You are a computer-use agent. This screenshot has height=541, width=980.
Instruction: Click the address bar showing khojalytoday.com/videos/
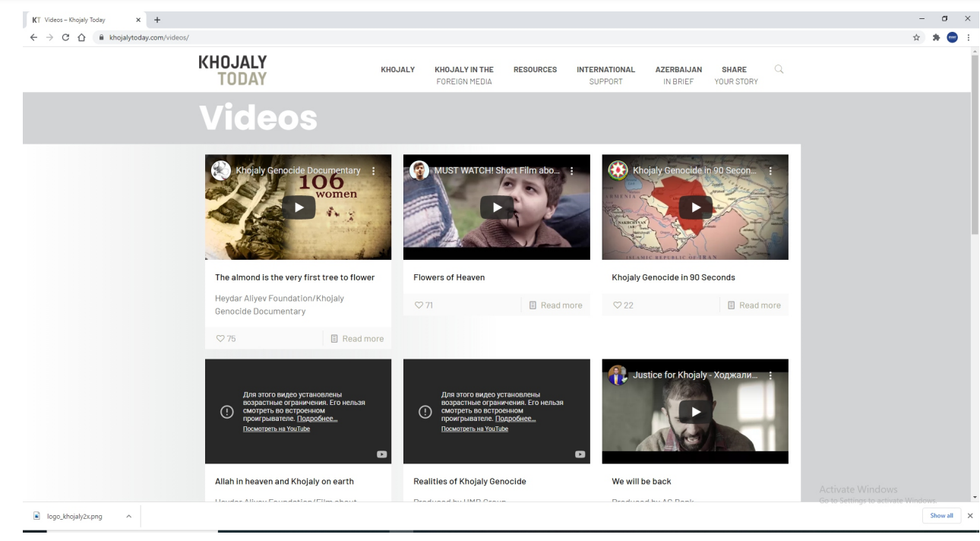pyautogui.click(x=501, y=37)
